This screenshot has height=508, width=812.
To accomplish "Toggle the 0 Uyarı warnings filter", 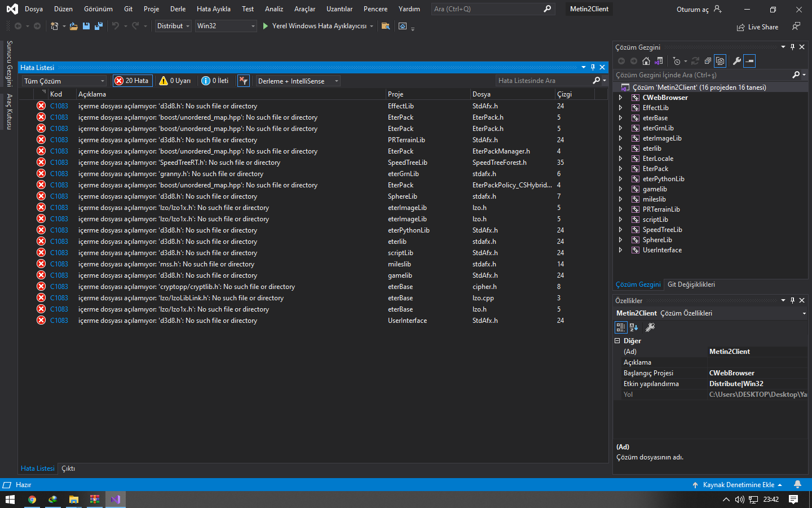I will tap(175, 81).
